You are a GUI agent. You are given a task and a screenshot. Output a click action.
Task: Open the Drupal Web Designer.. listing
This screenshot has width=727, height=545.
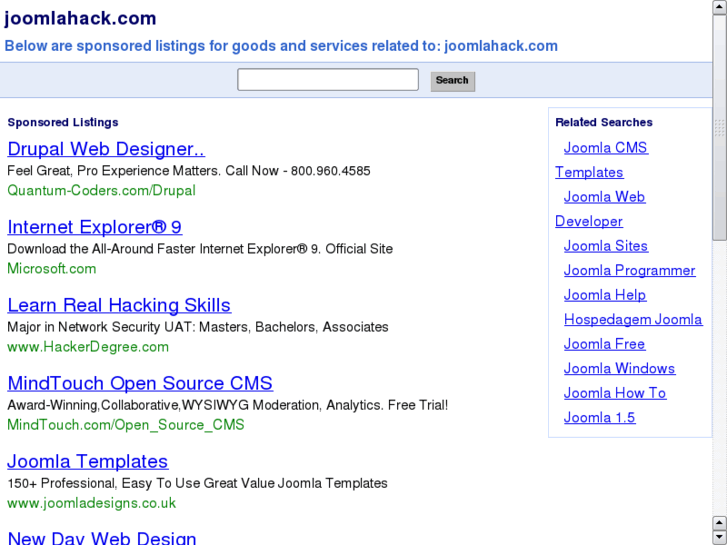click(x=106, y=149)
